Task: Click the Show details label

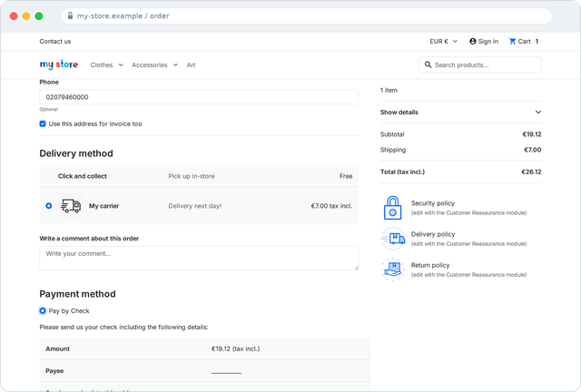Action: (399, 112)
